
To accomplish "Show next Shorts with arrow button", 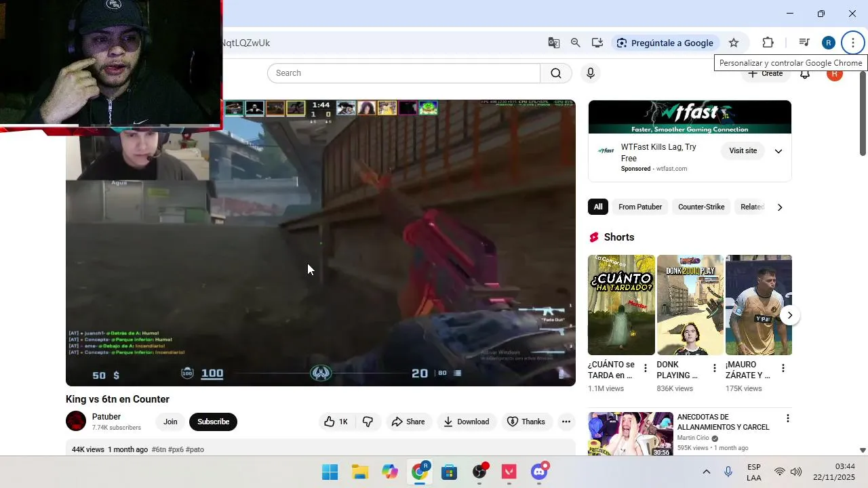I will [x=789, y=315].
